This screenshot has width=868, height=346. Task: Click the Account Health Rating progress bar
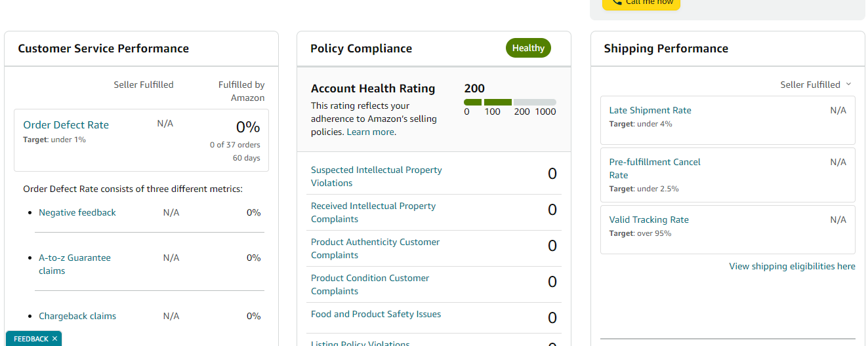510,102
